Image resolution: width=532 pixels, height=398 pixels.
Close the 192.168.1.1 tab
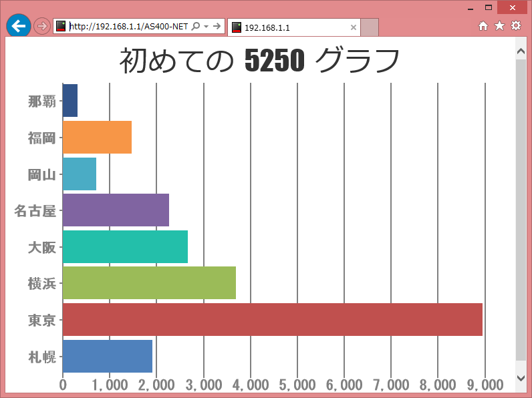coord(354,27)
